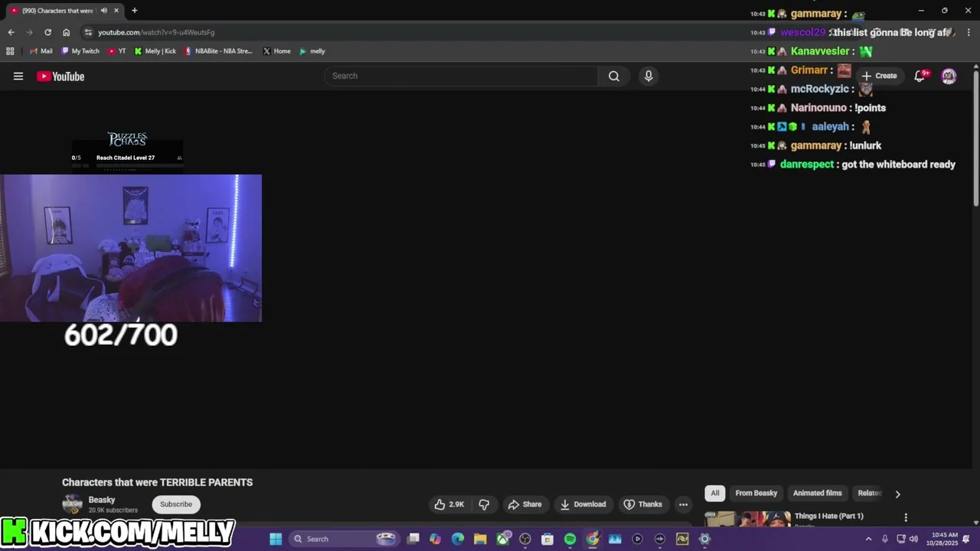Mute the tab via speaker icon
This screenshot has width=980, height=551.
(103, 11)
